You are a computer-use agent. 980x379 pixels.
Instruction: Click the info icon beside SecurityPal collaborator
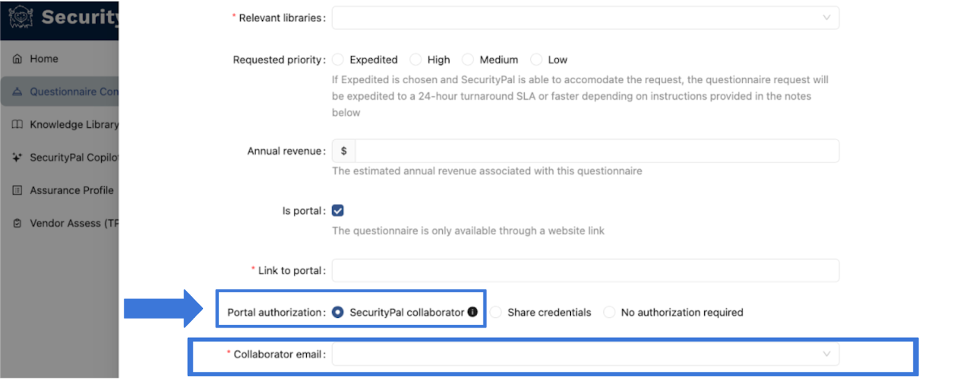(472, 312)
